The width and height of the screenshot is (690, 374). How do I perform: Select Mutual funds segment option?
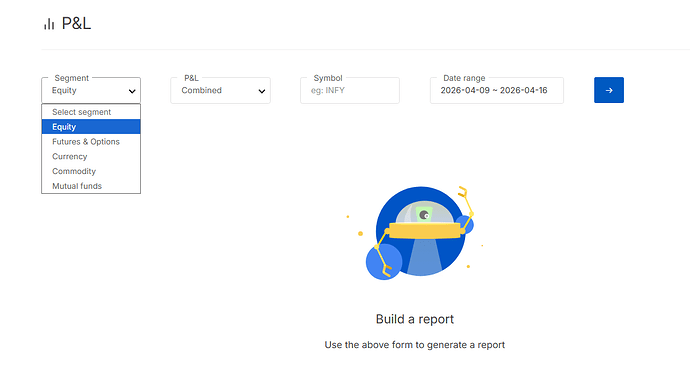(91, 186)
